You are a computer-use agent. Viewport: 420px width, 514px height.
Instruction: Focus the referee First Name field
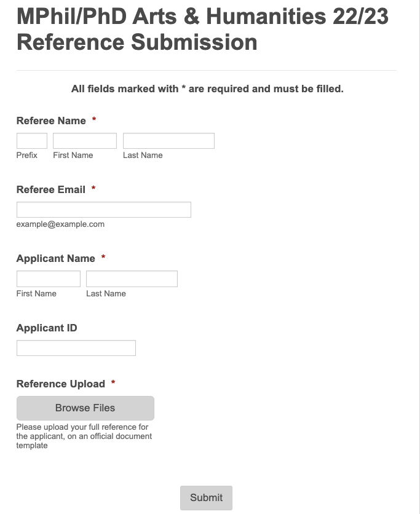click(85, 141)
